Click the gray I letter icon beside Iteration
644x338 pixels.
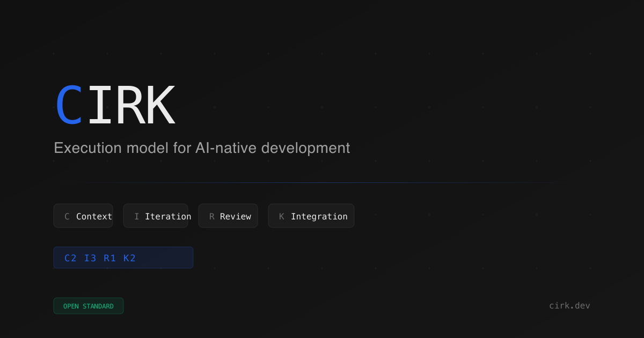137,217
